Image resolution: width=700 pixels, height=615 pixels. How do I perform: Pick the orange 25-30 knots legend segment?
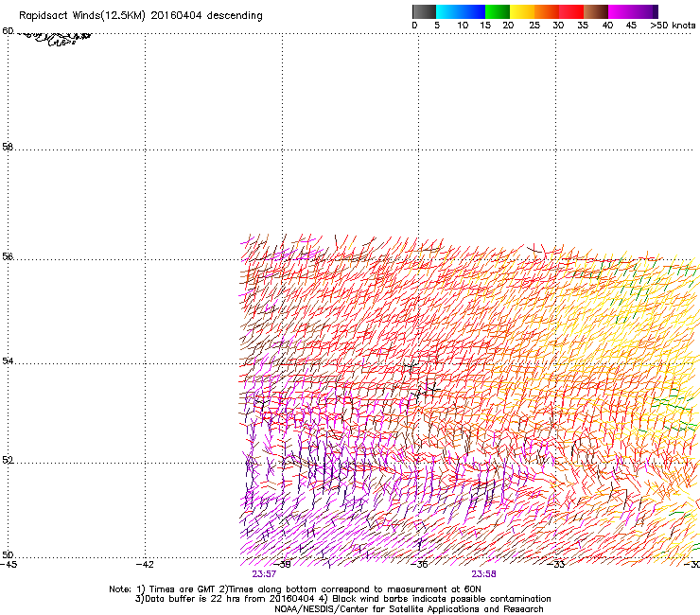point(547,11)
